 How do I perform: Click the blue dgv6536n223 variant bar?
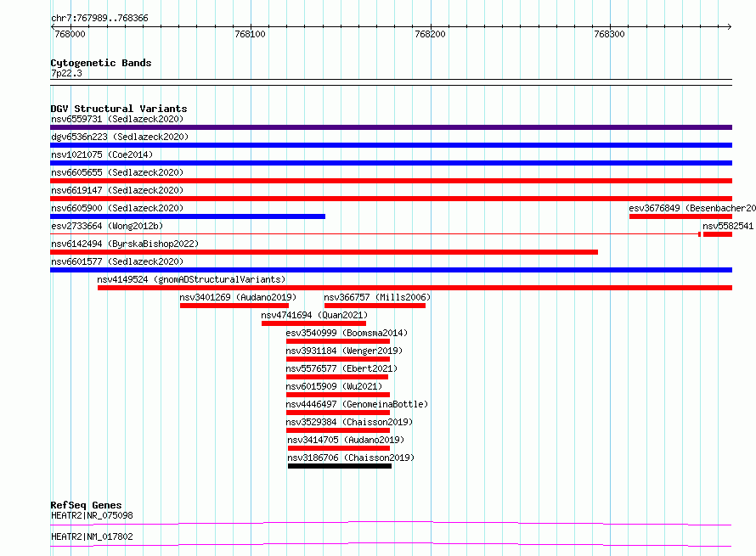tap(391, 145)
